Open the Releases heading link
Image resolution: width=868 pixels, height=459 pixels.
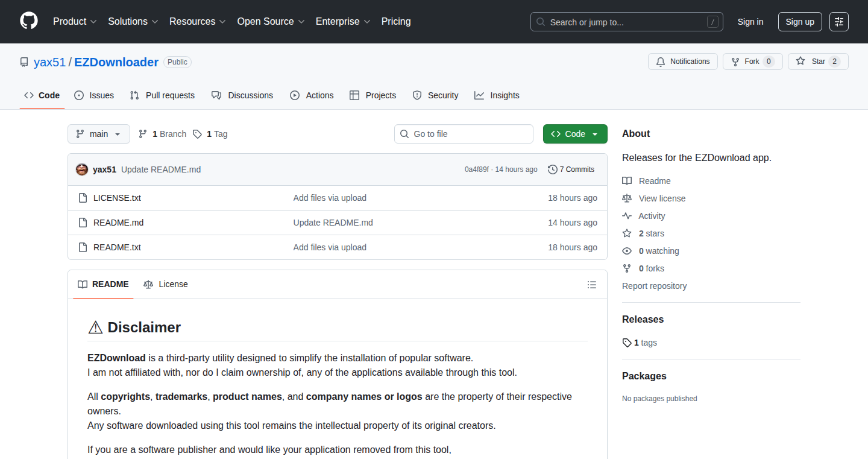click(643, 320)
